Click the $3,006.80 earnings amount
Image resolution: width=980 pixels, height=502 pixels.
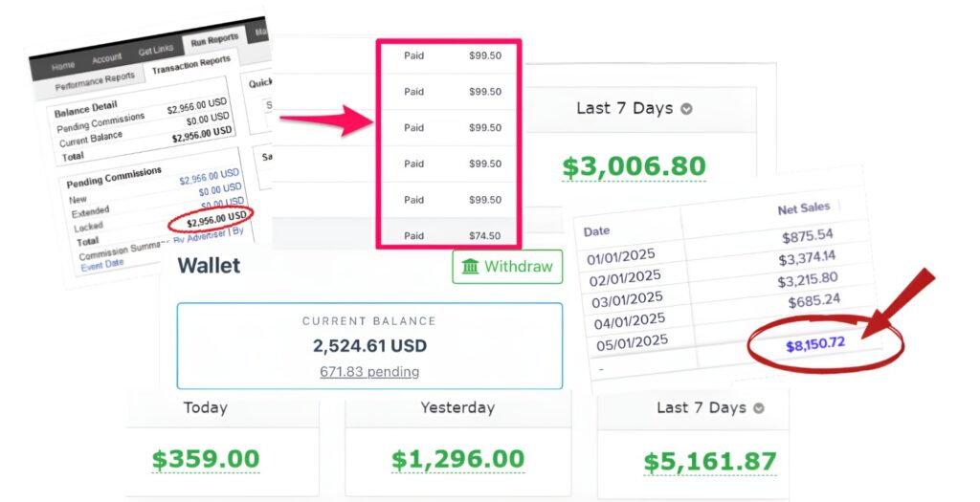point(634,167)
